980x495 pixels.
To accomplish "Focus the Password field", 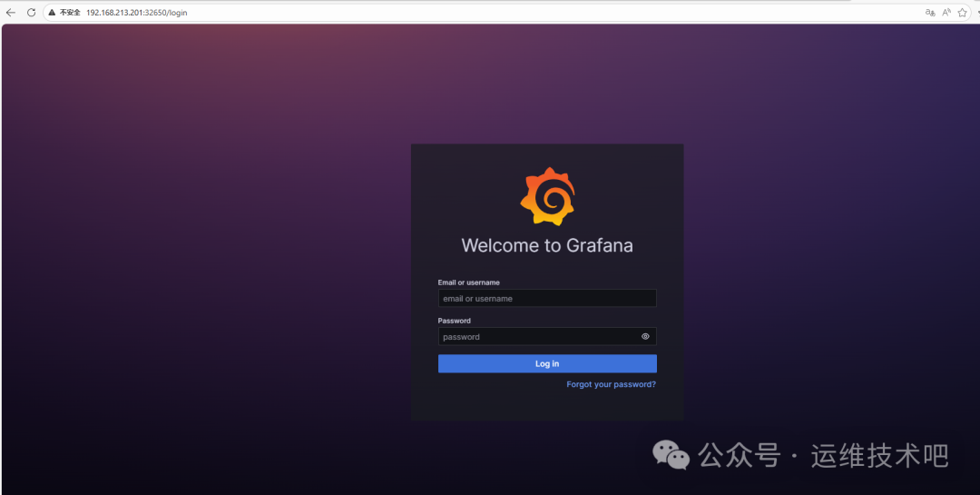I will coord(547,337).
